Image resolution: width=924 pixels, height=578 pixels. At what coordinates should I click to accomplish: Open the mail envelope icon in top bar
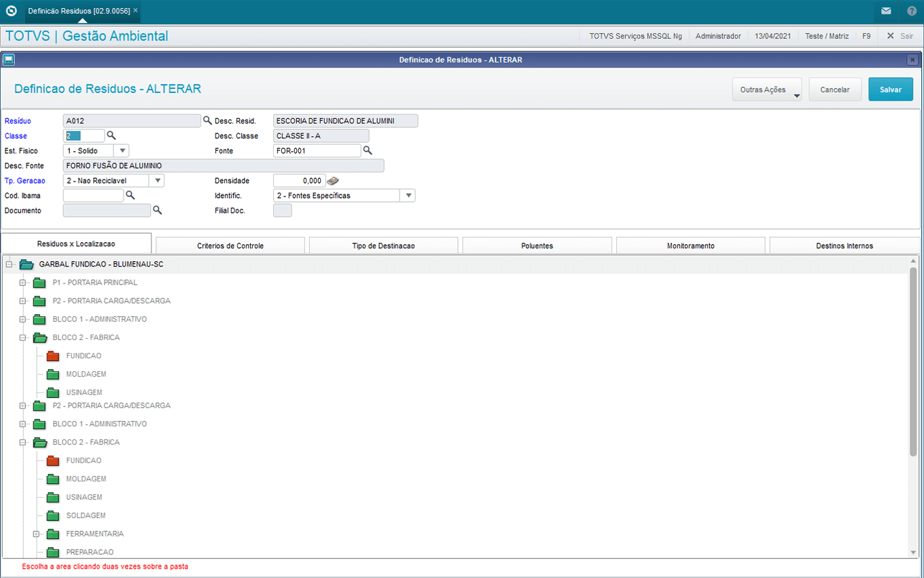(886, 11)
